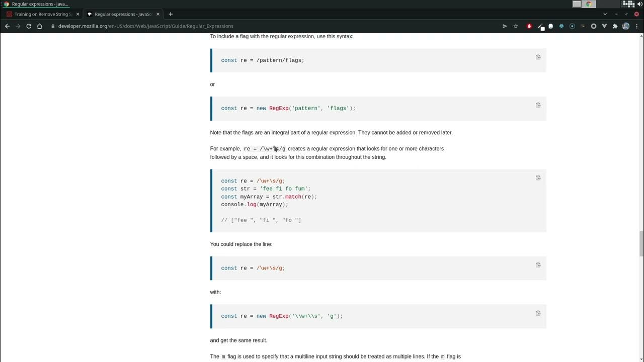Copy the new RegExp('pattern', 'flags') snippet
The height and width of the screenshot is (362, 644).
pos(538,105)
